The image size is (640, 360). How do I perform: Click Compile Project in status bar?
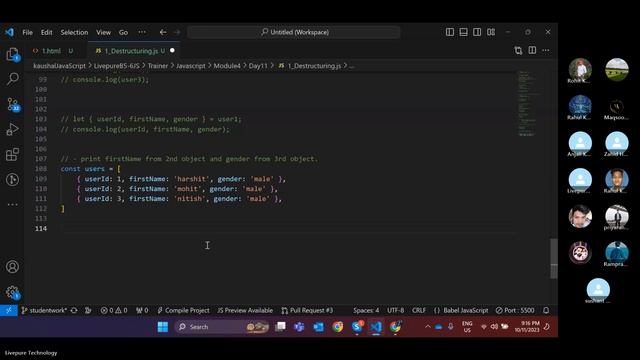click(x=183, y=311)
